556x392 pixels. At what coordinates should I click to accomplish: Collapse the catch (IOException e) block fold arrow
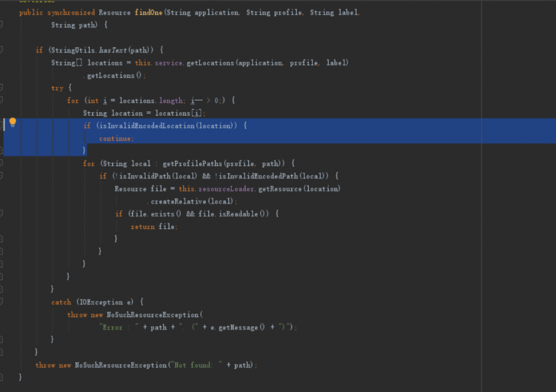pos(2,302)
